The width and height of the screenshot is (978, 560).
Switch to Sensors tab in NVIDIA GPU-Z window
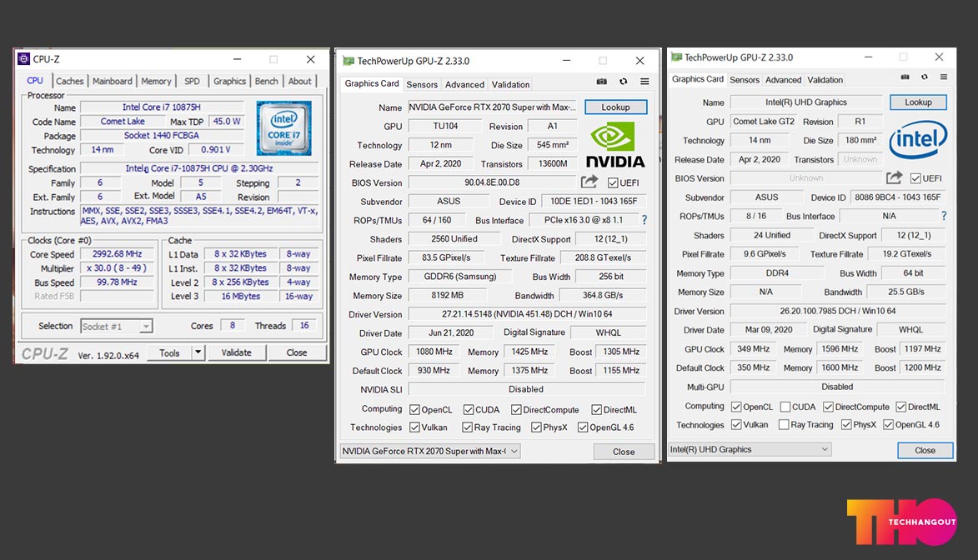pyautogui.click(x=422, y=84)
